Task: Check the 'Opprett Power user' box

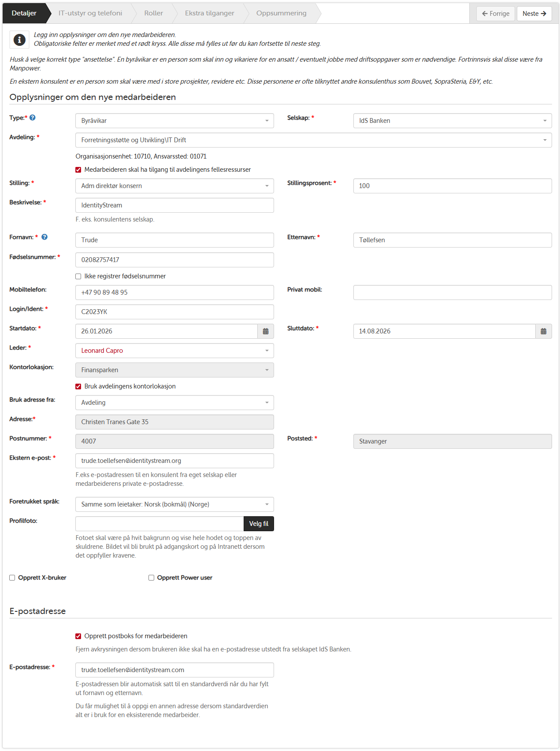Action: (152, 577)
